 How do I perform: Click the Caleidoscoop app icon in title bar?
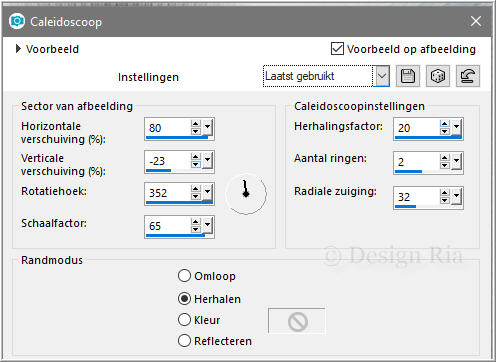[17, 21]
